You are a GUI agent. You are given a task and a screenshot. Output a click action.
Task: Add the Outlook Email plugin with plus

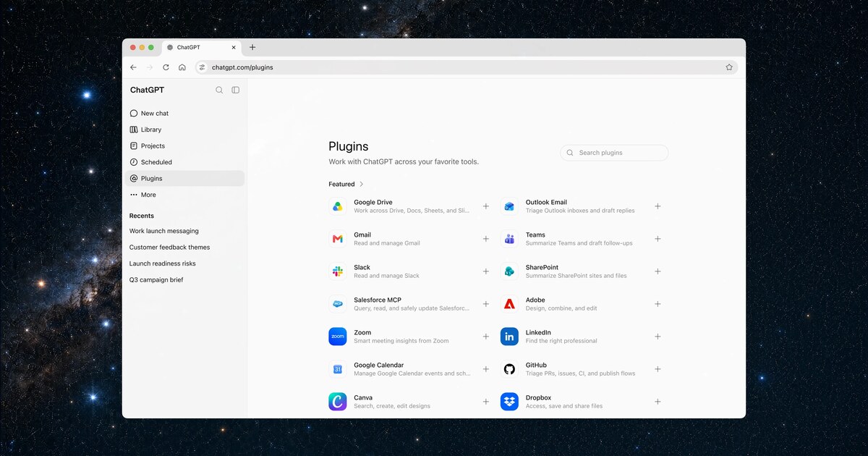[658, 206]
